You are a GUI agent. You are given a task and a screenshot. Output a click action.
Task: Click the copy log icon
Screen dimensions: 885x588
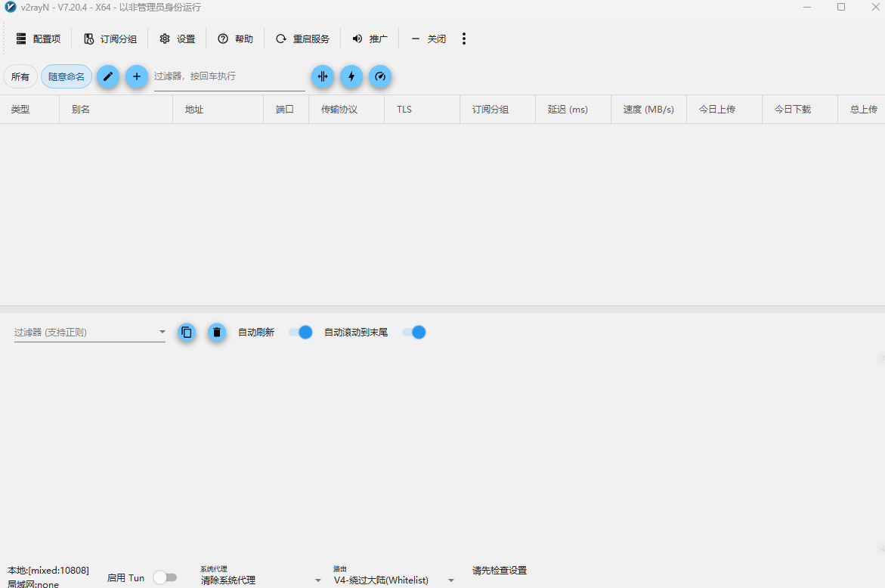[187, 333]
